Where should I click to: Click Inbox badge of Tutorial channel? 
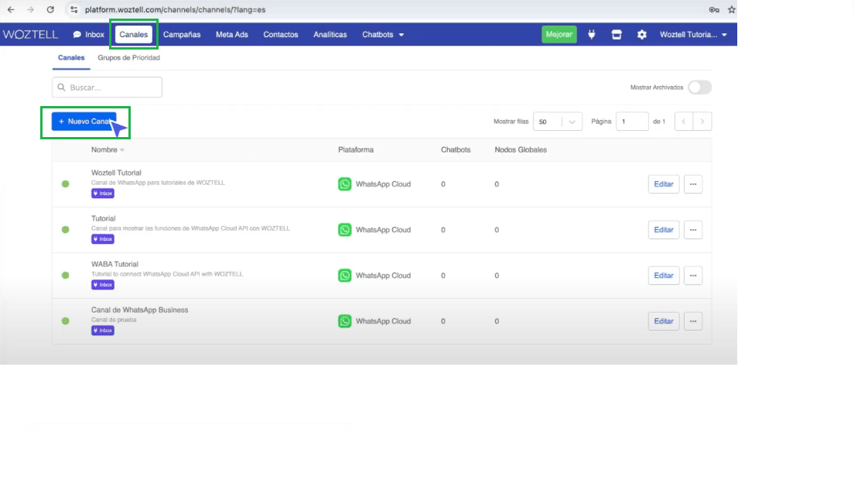coord(103,238)
